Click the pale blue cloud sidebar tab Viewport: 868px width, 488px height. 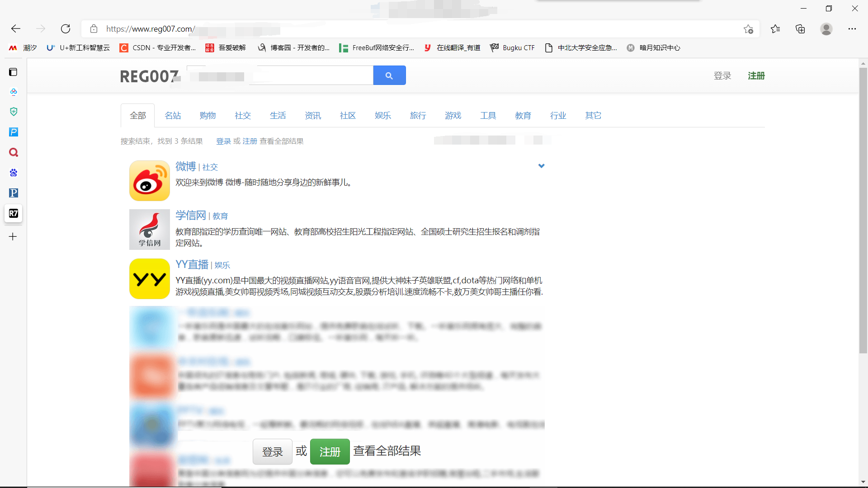(x=14, y=92)
